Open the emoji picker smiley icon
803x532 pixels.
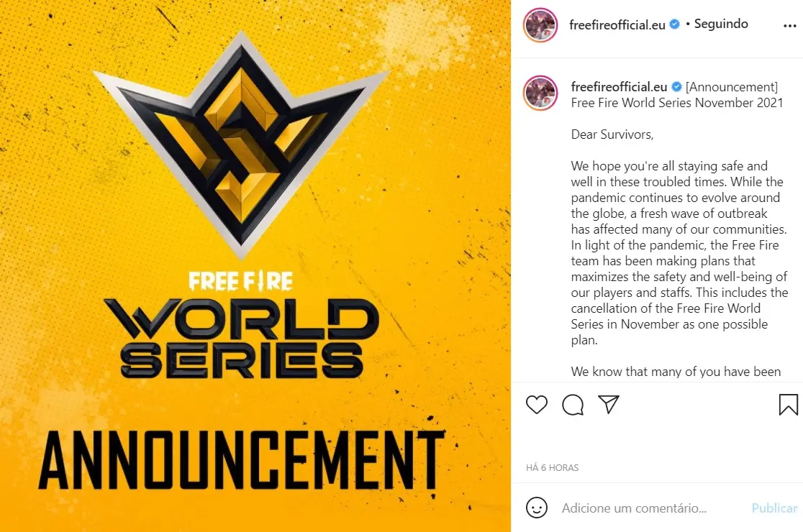click(x=537, y=508)
